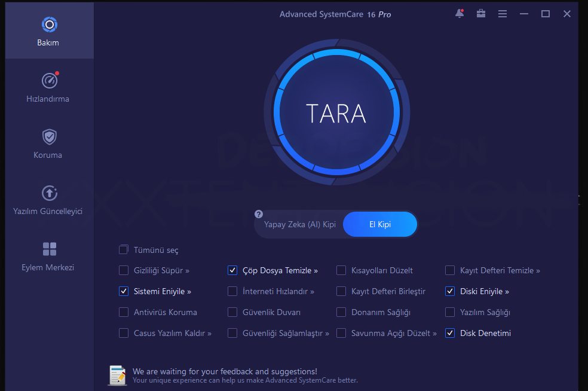
Task: Enable the Donanım Sağlığı checkbox
Action: pyautogui.click(x=341, y=312)
